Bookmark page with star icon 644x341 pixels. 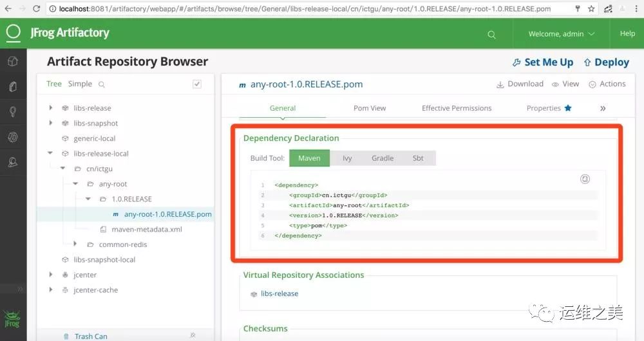point(591,8)
